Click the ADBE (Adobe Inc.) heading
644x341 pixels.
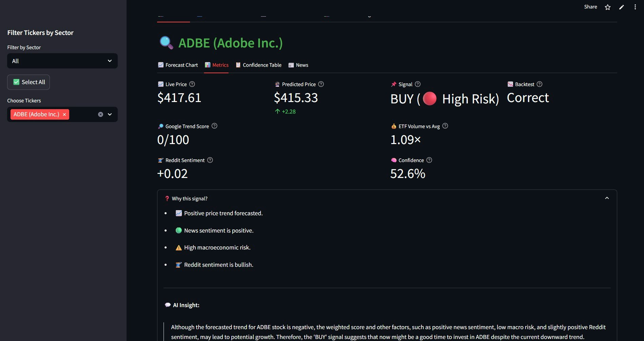click(230, 43)
